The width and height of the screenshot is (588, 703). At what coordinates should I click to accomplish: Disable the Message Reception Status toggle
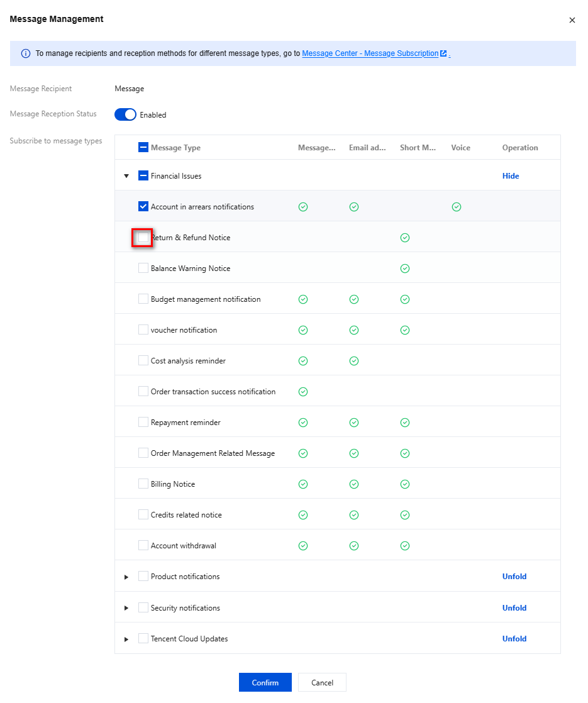coord(125,114)
